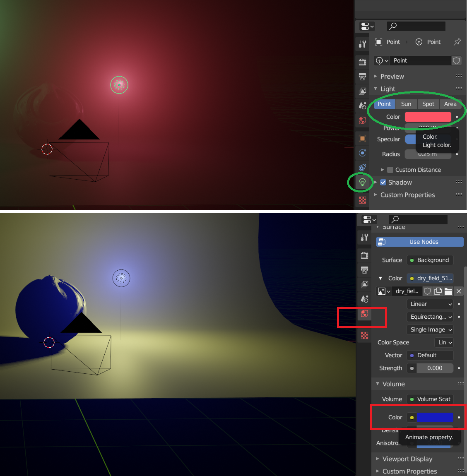Open the Output properties printer icon
This screenshot has height=476, width=467.
coord(362,77)
